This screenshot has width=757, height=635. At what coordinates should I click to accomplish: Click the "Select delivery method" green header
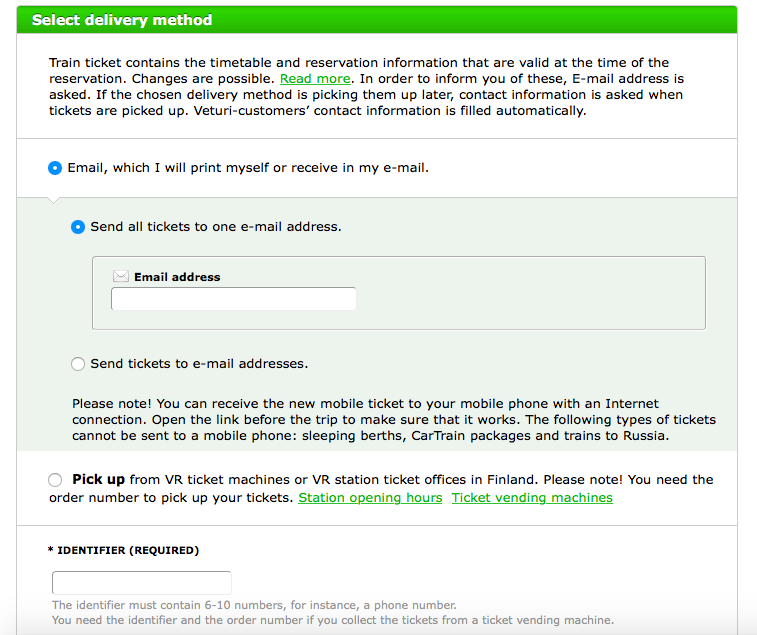[x=122, y=20]
